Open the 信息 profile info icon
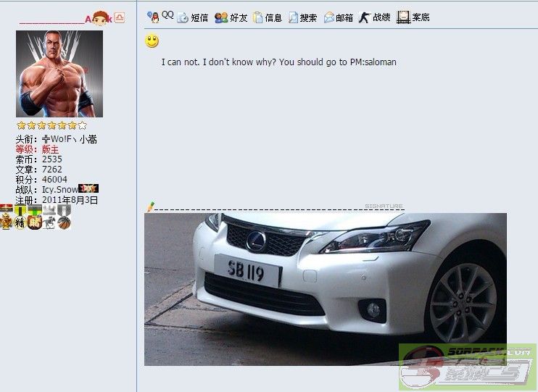The image size is (538, 392). pos(258,17)
